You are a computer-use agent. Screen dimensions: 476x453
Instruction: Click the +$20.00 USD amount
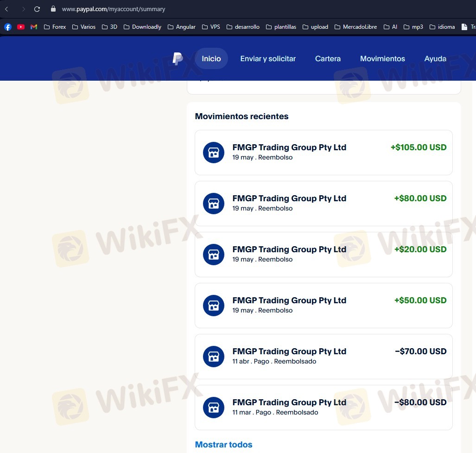coord(420,249)
